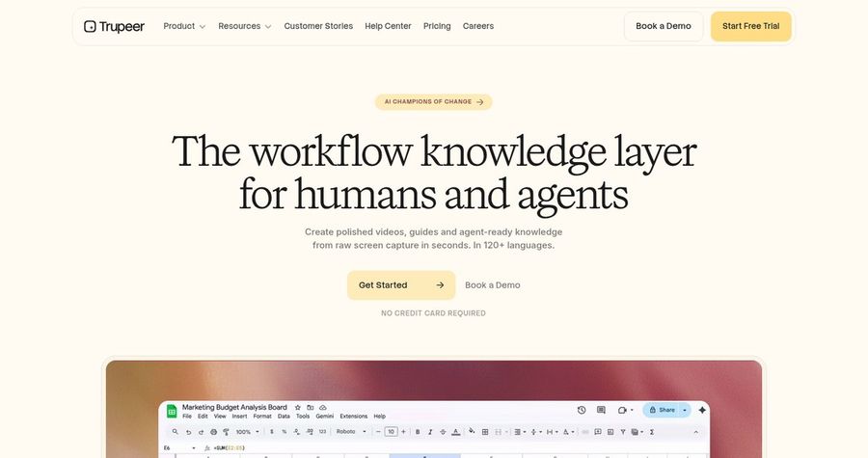The height and width of the screenshot is (458, 868).
Task: Open the Edit menu in Sheets
Action: tap(203, 416)
